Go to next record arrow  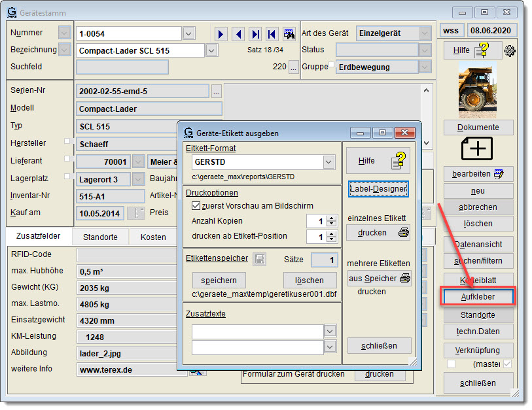point(222,33)
